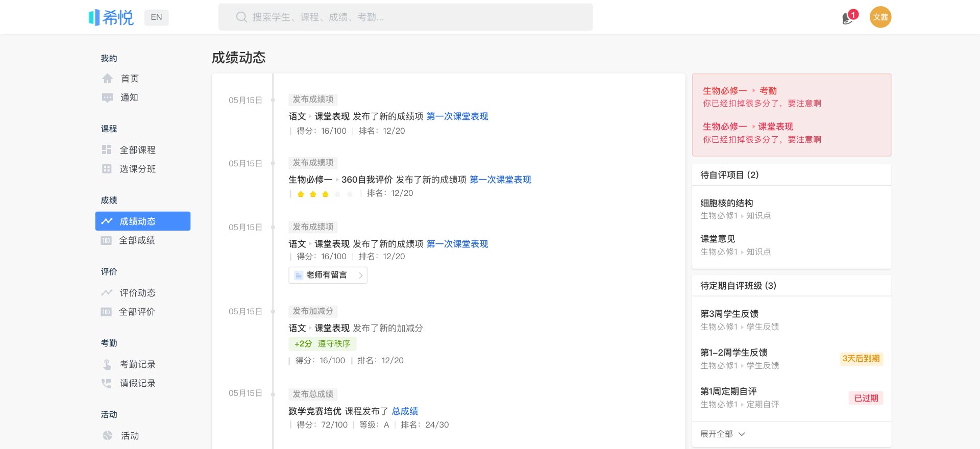Click the 活动 sidebar icon

pos(107,436)
